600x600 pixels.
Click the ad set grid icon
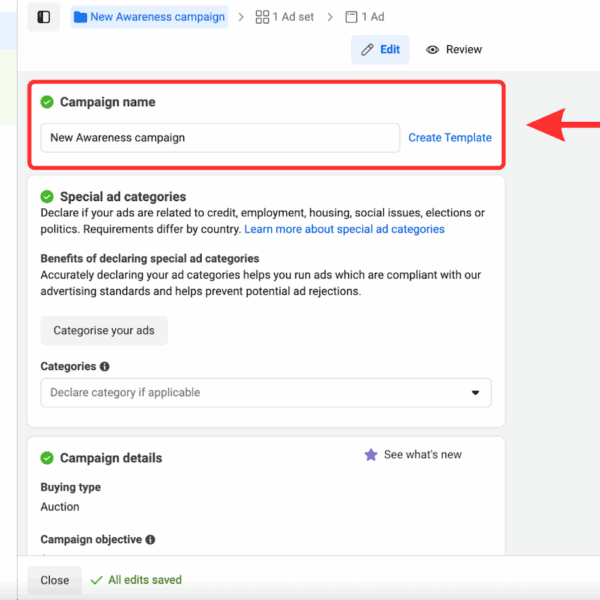(262, 17)
